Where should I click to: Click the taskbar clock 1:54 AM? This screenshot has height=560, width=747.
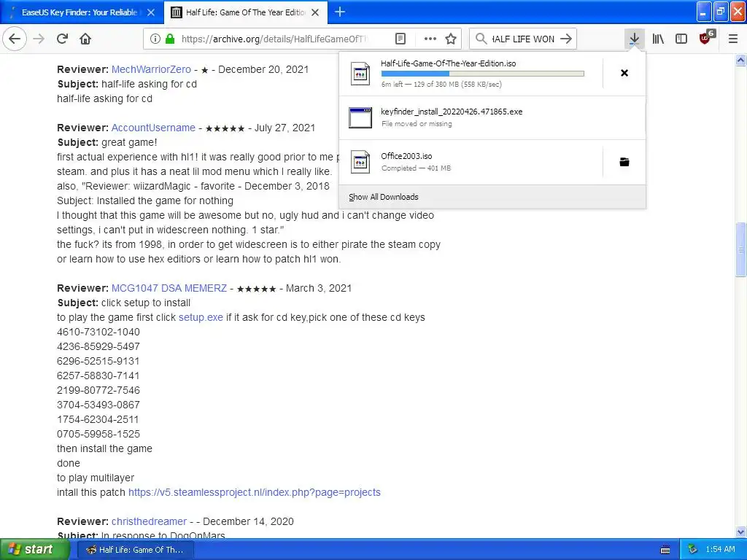[x=720, y=550]
